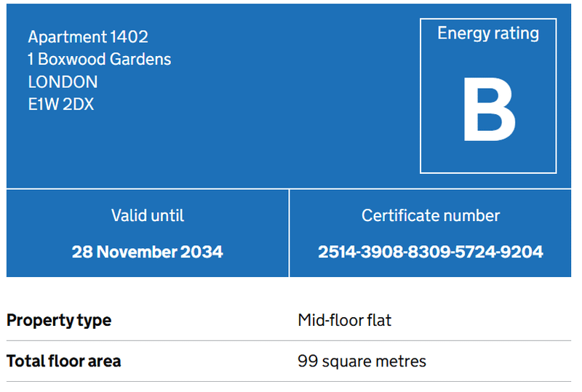Screen dimensions: 582x392
Task: Select the 28 November 2034 expiry date
Action: [x=148, y=252]
